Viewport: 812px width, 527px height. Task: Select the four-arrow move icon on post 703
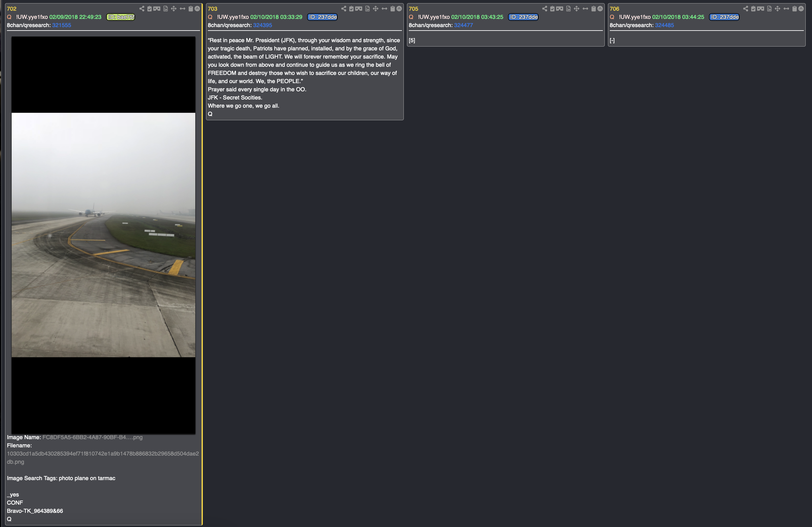[376, 8]
